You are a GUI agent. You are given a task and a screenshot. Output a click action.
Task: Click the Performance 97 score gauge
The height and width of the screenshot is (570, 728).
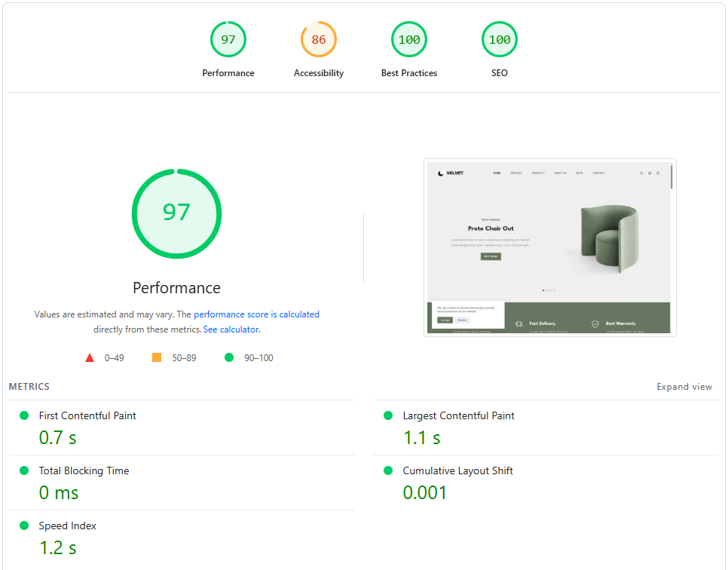(228, 40)
